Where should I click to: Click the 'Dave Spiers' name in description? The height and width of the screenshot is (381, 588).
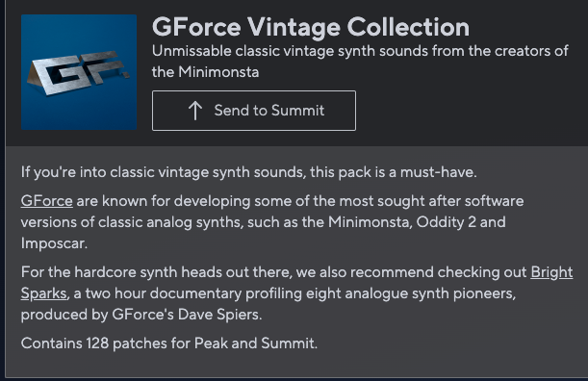219,315
